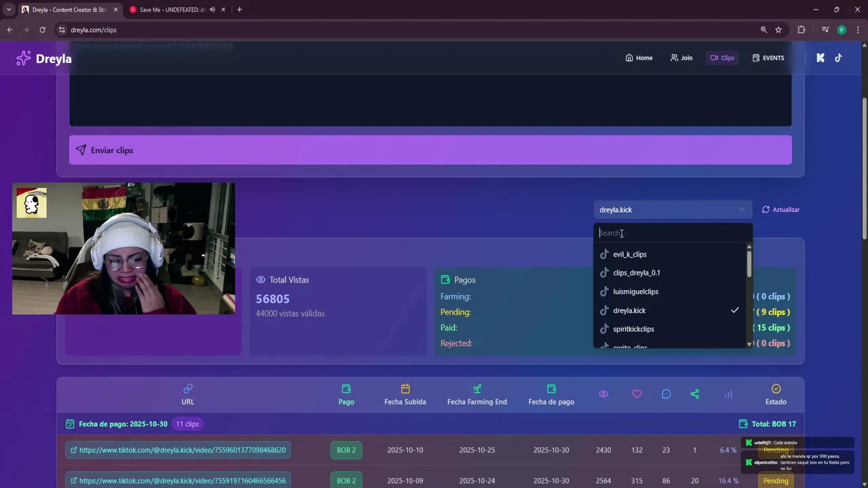Click the Search field in account dropdown
The image size is (868, 488).
pos(673,232)
